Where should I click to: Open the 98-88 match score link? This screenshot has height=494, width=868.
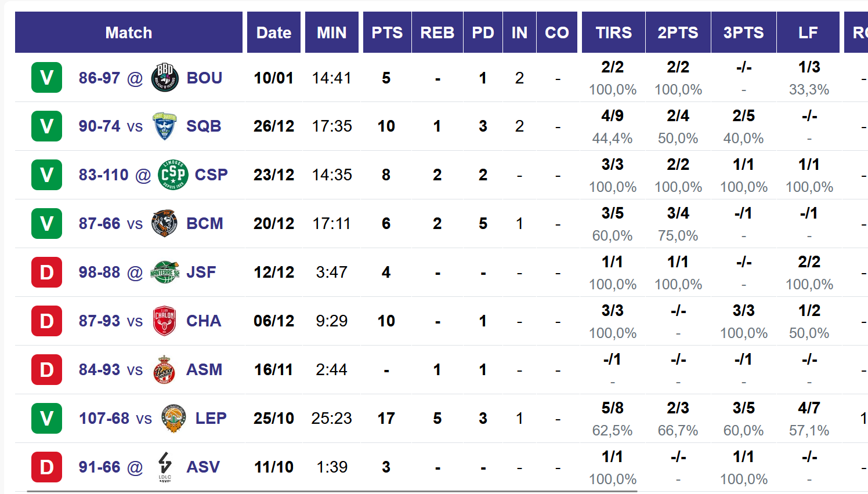coord(99,272)
